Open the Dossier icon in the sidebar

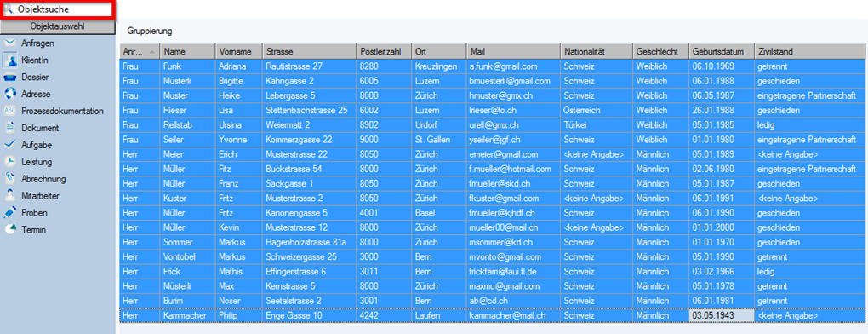[9, 77]
